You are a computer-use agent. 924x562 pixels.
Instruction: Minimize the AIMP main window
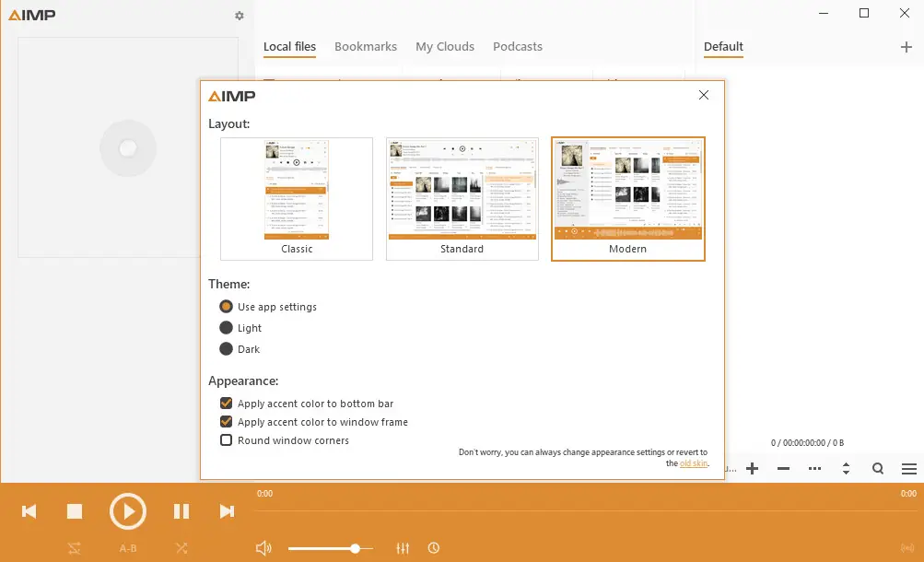pyautogui.click(x=824, y=13)
